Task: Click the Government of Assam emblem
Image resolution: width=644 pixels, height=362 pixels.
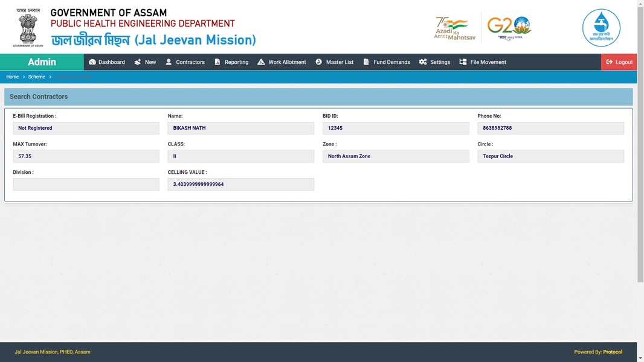Action: (x=28, y=28)
